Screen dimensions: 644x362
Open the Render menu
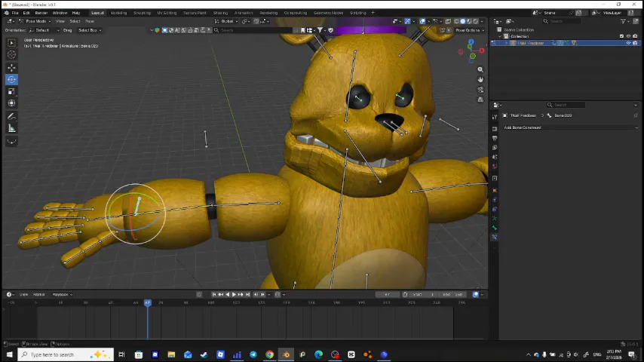click(x=41, y=13)
